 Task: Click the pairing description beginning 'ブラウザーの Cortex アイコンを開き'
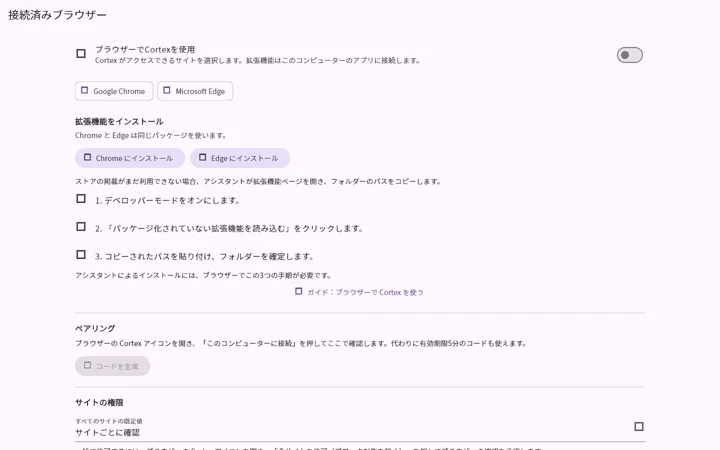[301, 343]
